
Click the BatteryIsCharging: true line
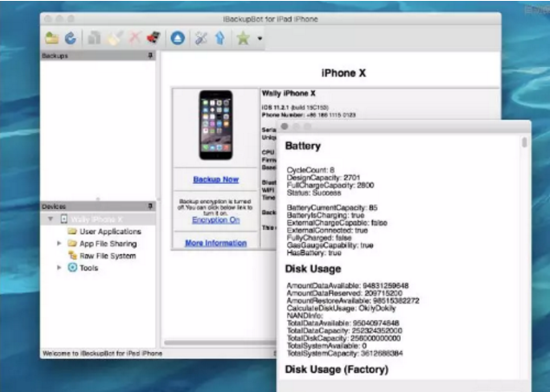(325, 215)
